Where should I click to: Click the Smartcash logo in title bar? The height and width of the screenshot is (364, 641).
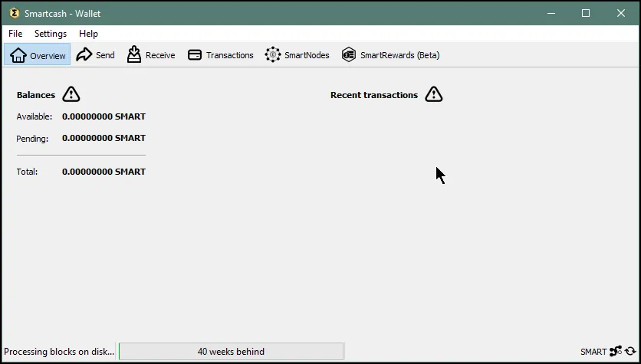(15, 13)
